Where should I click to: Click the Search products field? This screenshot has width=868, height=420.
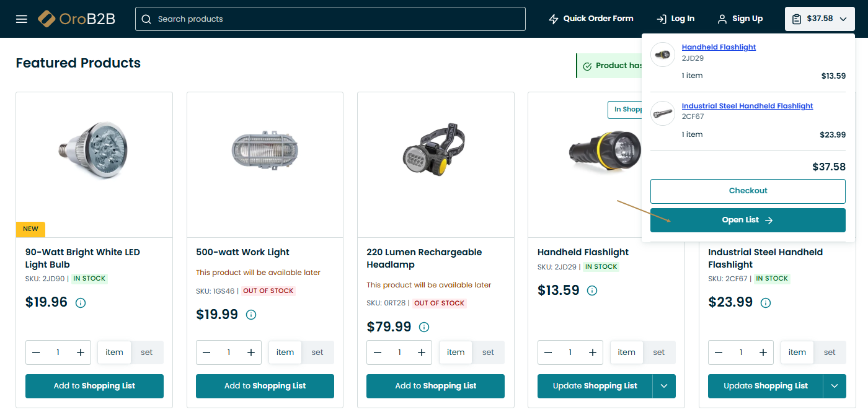(x=330, y=19)
